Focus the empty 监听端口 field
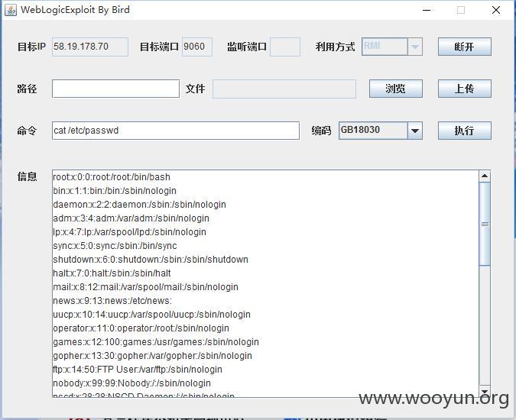The width and height of the screenshot is (516, 420). [x=285, y=47]
